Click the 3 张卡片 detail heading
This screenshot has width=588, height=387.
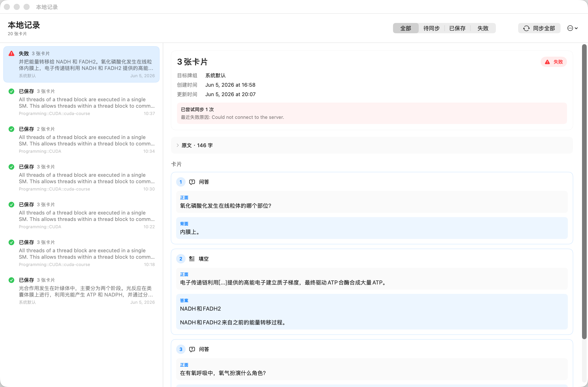[x=192, y=62]
